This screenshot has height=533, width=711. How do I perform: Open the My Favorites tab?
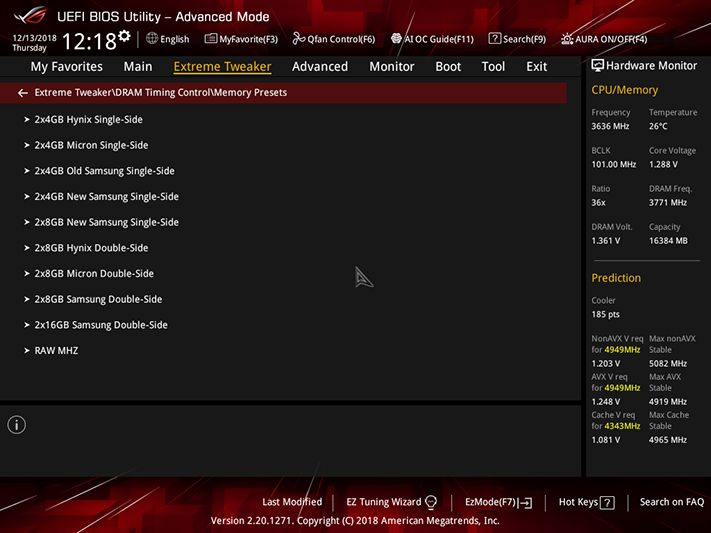tap(67, 67)
